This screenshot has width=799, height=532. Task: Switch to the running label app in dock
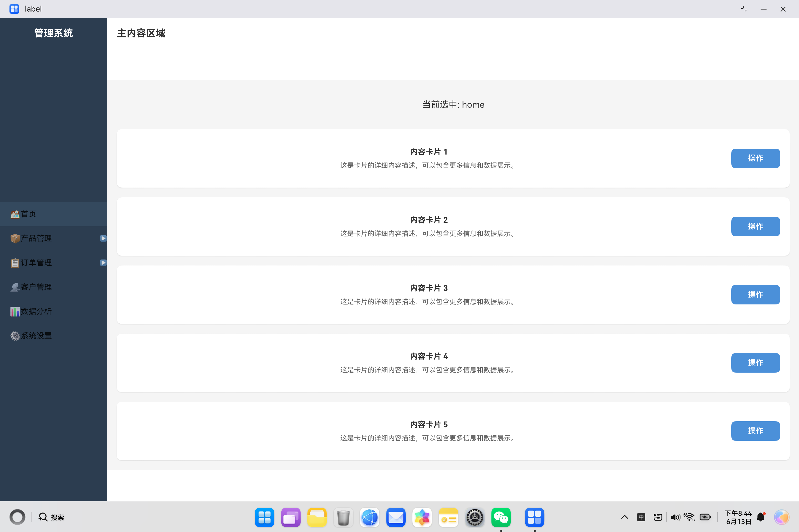(x=535, y=517)
